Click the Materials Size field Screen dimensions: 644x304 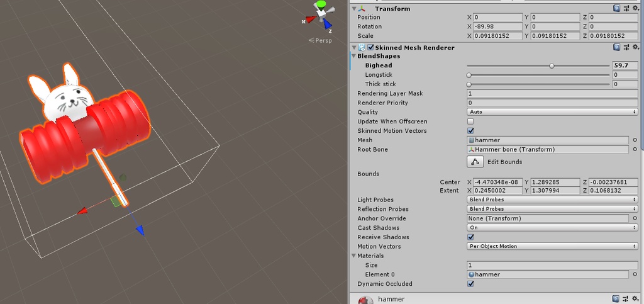[552, 266]
